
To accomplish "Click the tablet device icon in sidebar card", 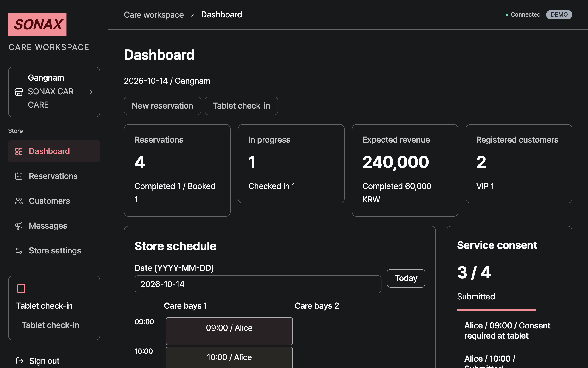I will pos(21,288).
